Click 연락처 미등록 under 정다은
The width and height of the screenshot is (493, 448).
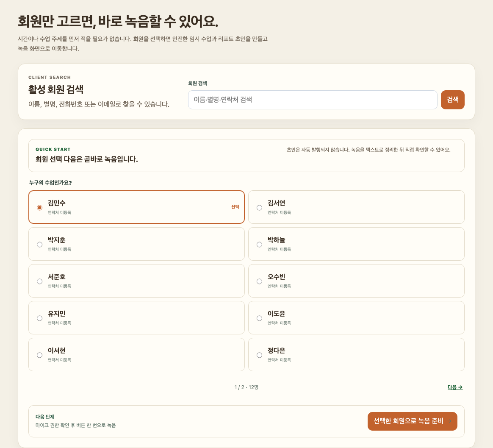point(279,360)
